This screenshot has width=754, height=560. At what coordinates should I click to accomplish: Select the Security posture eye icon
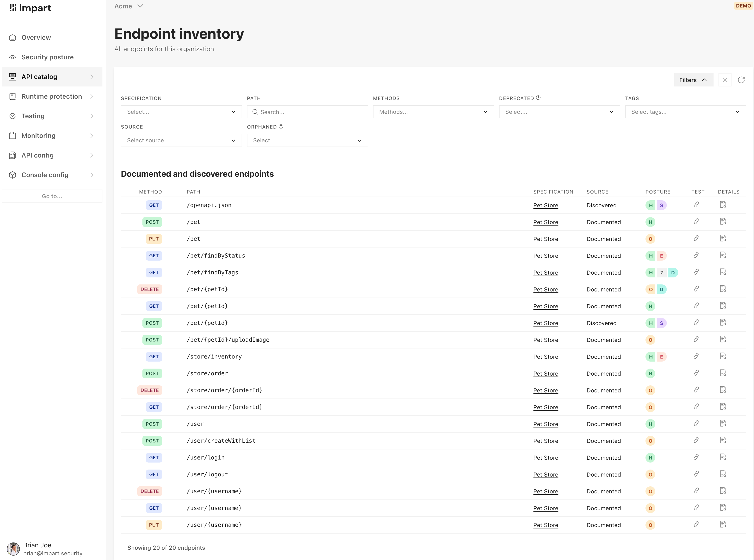tap(13, 57)
